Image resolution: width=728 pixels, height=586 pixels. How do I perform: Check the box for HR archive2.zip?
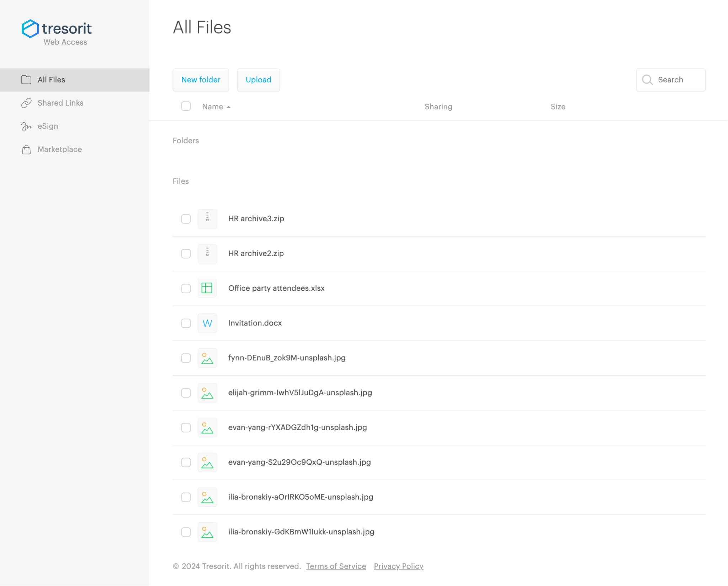click(x=186, y=254)
